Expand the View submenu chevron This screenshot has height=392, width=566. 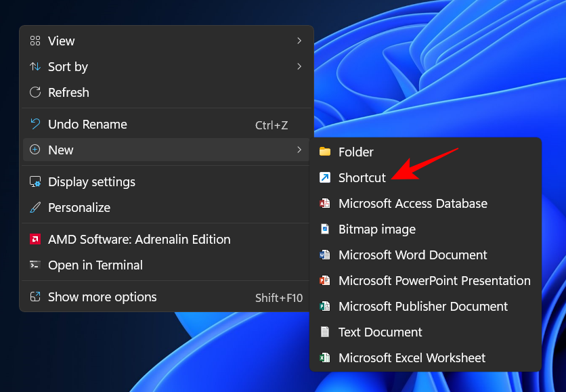click(299, 41)
